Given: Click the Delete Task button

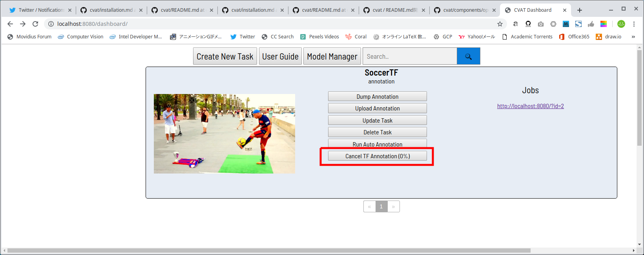Looking at the screenshot, I should (x=378, y=132).
